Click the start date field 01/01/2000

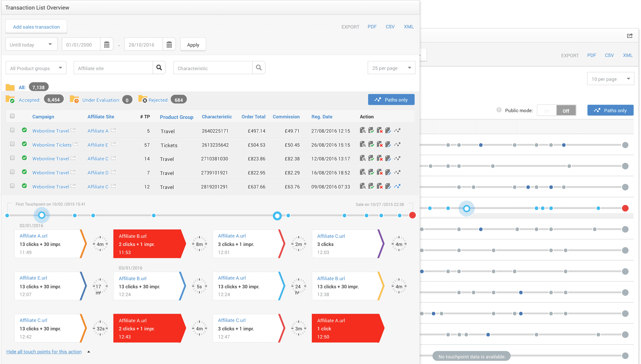coord(81,45)
